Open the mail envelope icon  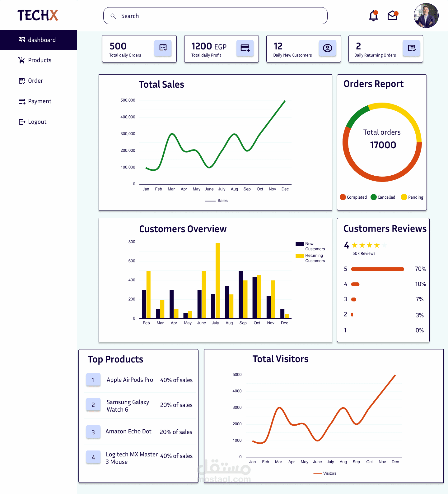tap(393, 16)
